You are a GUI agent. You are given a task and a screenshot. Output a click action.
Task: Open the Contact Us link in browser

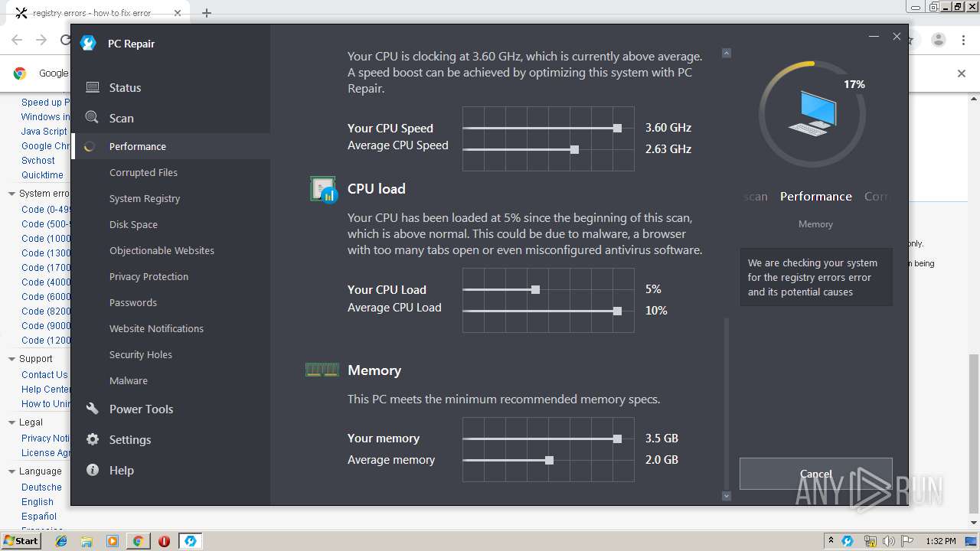(x=44, y=375)
